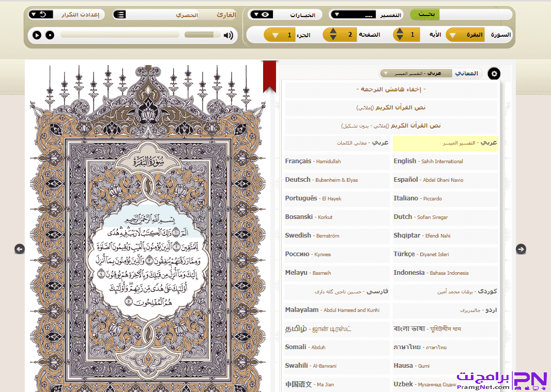Choose Uzbek translation
The height and width of the screenshot is (392, 551).
tap(445, 385)
